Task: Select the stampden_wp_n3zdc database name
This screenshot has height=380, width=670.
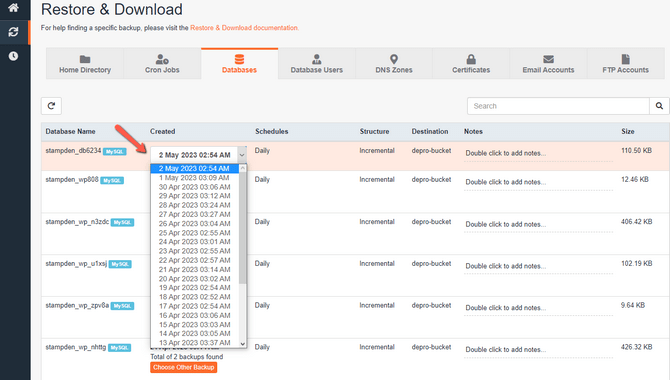Action: [77, 221]
